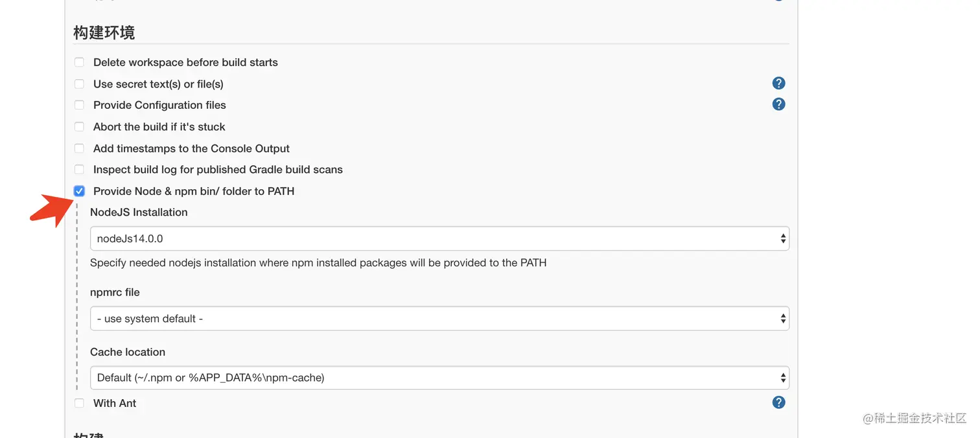Open the Cache location dropdown

point(439,378)
